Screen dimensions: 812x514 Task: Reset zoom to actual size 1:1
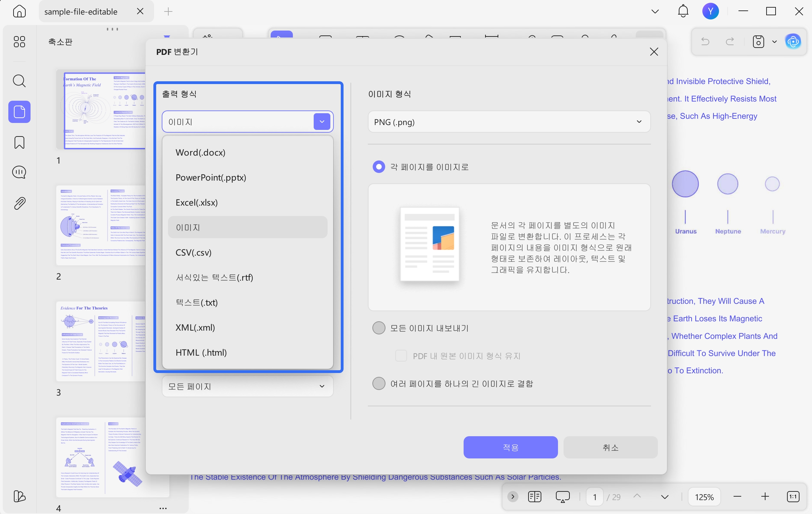793,497
